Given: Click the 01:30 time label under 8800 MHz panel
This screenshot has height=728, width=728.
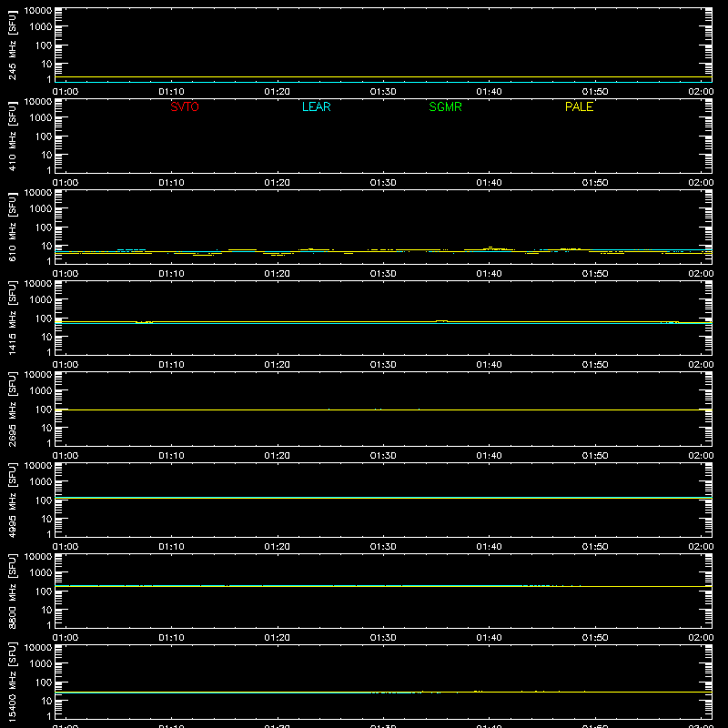Looking at the screenshot, I should tap(383, 638).
